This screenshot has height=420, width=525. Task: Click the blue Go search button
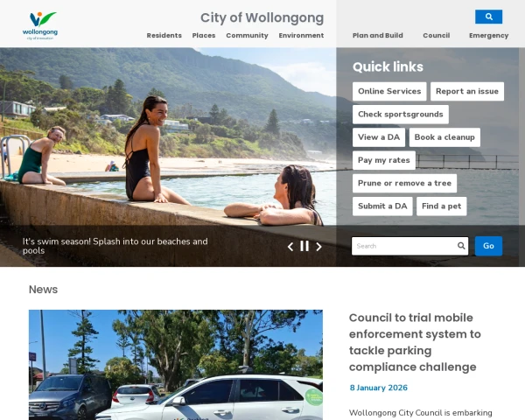tap(488, 246)
